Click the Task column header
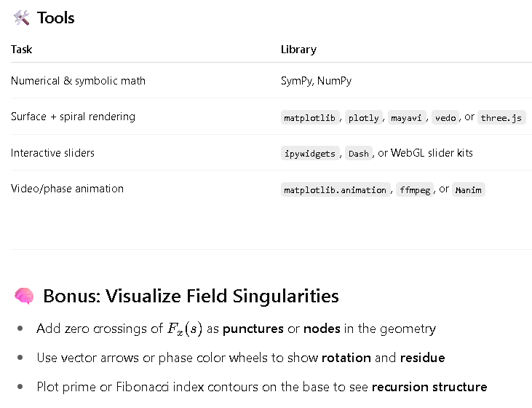The height and width of the screenshot is (408, 532). [x=21, y=50]
